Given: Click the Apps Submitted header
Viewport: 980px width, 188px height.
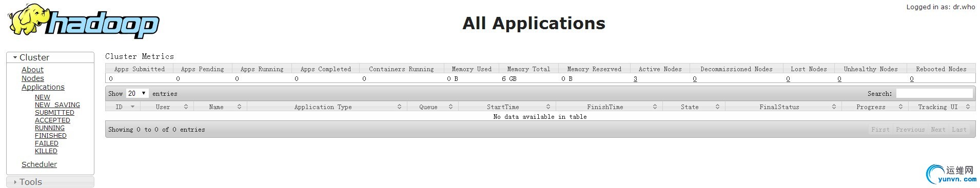Looking at the screenshot, I should click(140, 69).
